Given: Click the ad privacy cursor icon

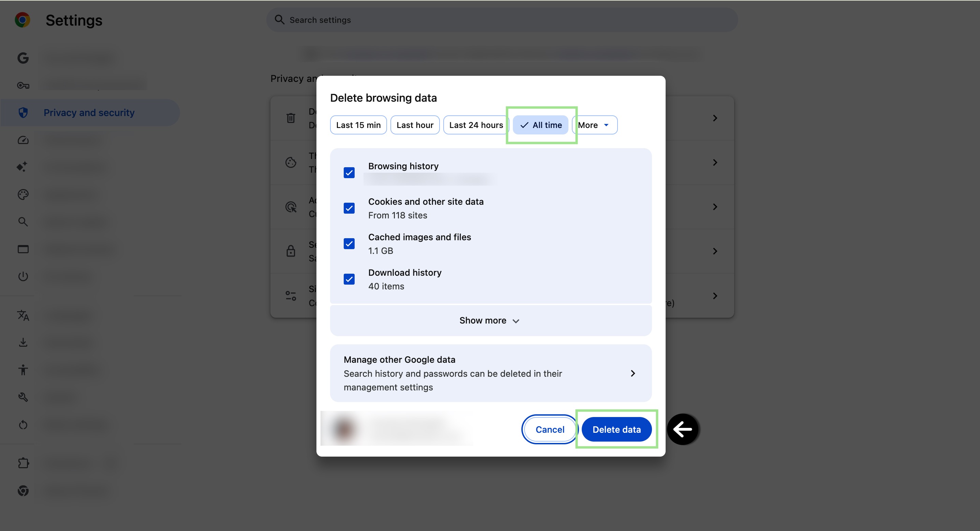Looking at the screenshot, I should coord(291,207).
